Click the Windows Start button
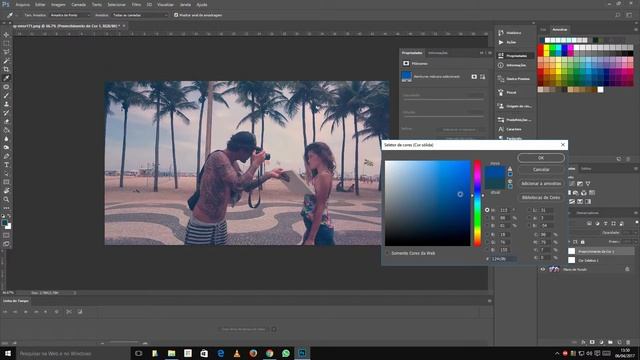 click(x=7, y=353)
